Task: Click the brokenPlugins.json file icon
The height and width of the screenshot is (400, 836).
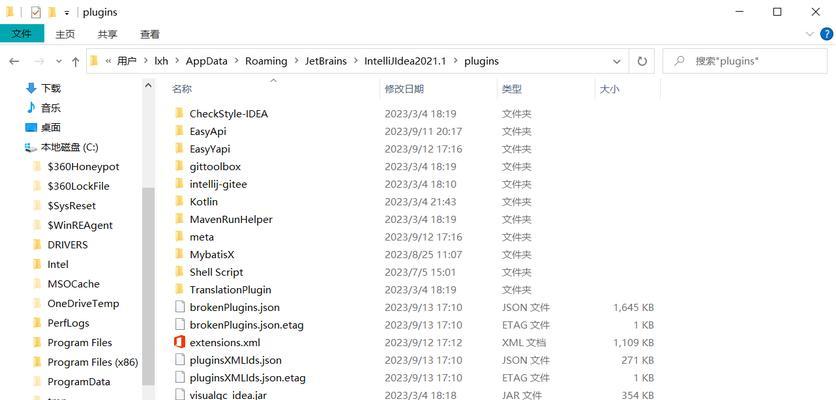Action: [x=180, y=307]
